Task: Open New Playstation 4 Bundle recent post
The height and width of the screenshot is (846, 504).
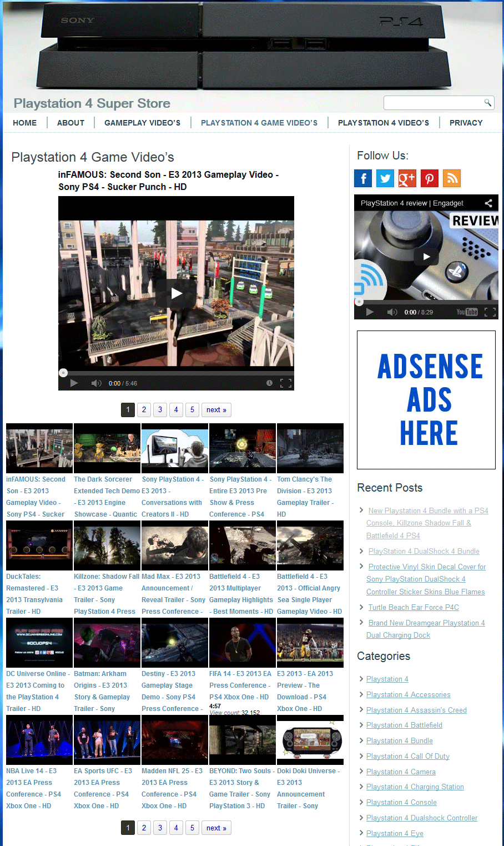Action: (x=427, y=523)
